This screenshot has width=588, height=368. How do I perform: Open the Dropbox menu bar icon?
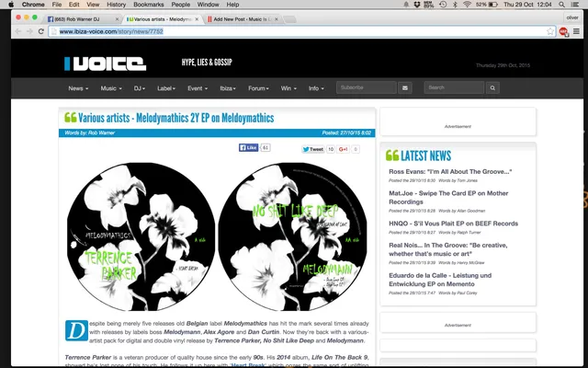pyautogui.click(x=417, y=5)
